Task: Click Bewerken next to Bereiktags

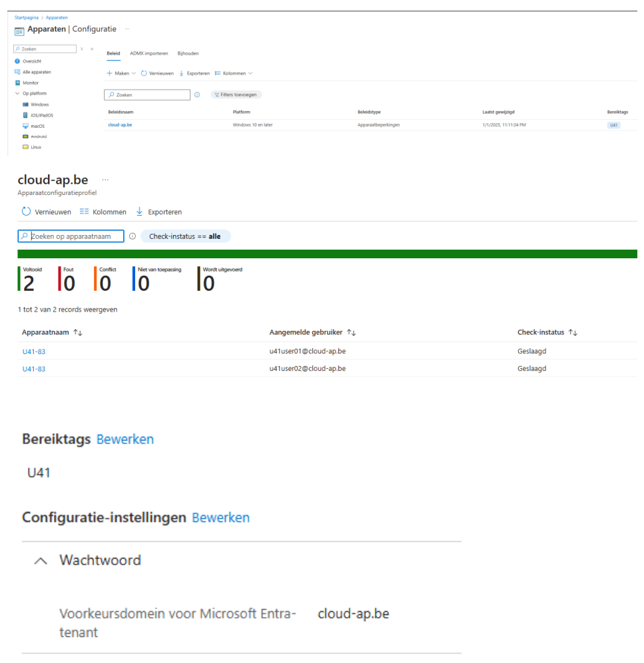Action: pos(125,439)
